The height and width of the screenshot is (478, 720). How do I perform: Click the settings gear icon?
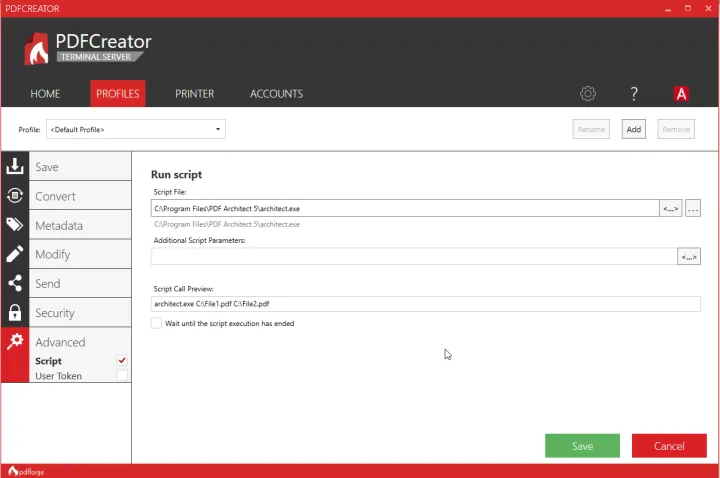(588, 94)
